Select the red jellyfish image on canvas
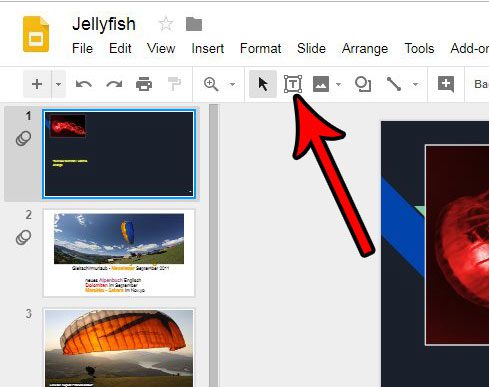The height and width of the screenshot is (387, 489). (457, 245)
